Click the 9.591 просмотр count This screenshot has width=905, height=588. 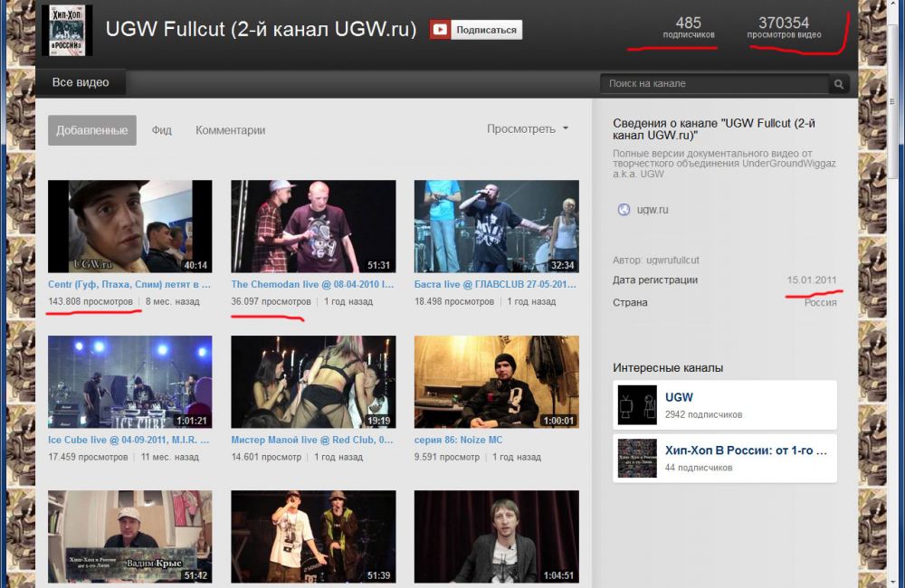(447, 457)
